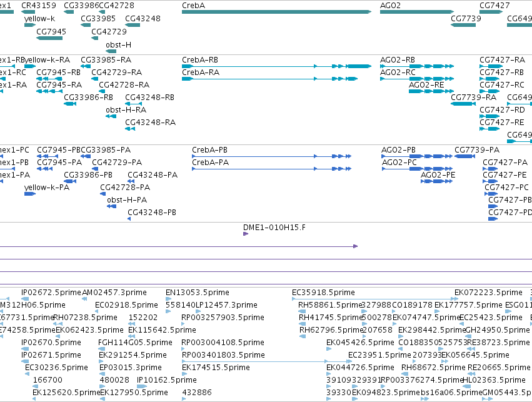
Task: Click transcript CG7427-RE label
Action: (502, 122)
